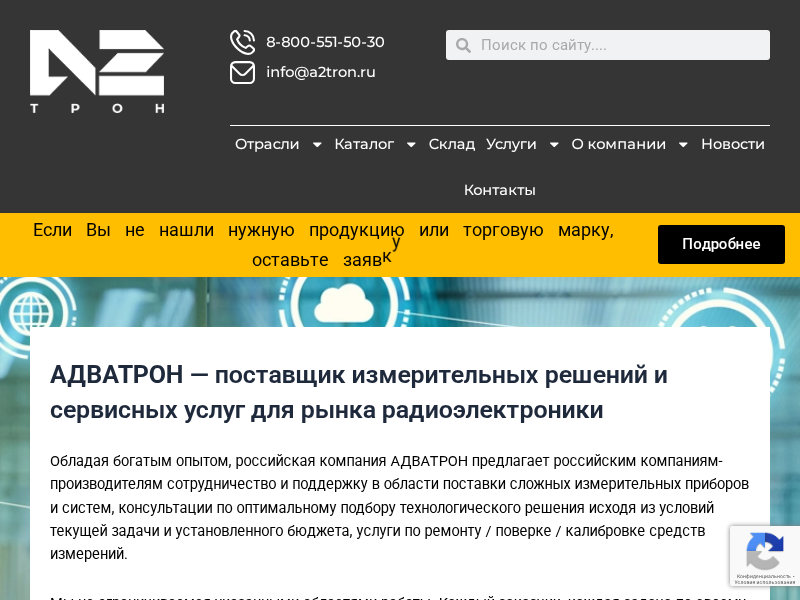Screen dimensions: 800x600
Task: Click the A2 TRON logo
Action: (x=97, y=71)
